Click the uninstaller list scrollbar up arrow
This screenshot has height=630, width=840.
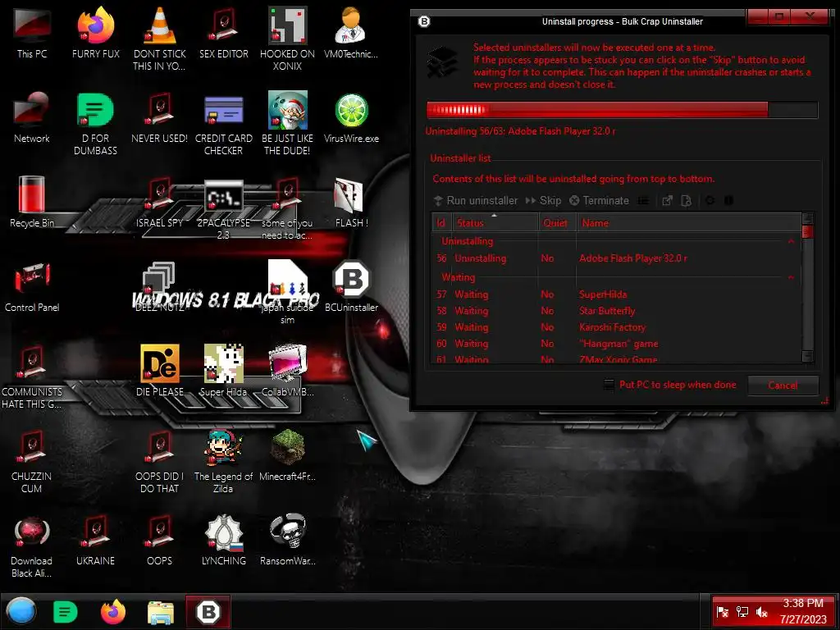pyautogui.click(x=807, y=218)
